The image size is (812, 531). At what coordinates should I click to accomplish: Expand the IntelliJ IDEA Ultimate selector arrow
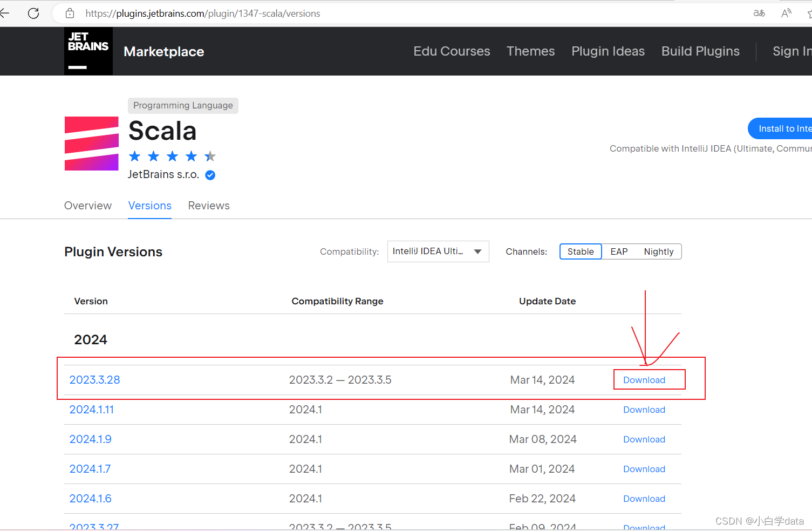477,251
